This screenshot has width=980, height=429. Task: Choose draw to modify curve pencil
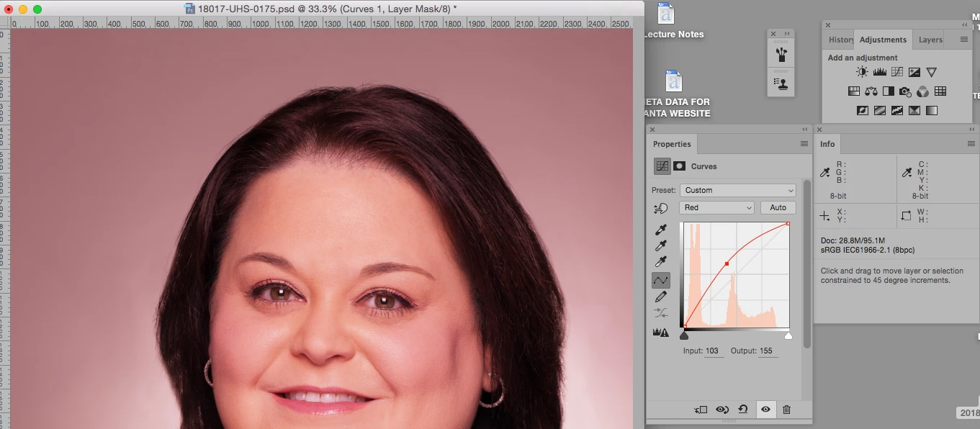(x=660, y=297)
